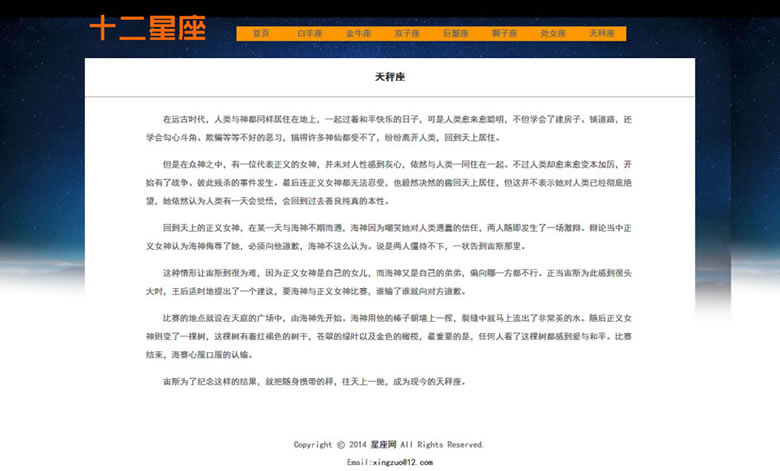Click the paragraph starting with 但是在众神之中

[x=390, y=182]
